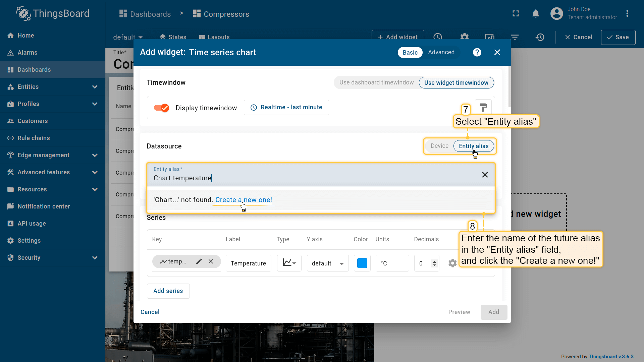Open the Y axis default dropdown
The image size is (644, 362).
pos(327,263)
